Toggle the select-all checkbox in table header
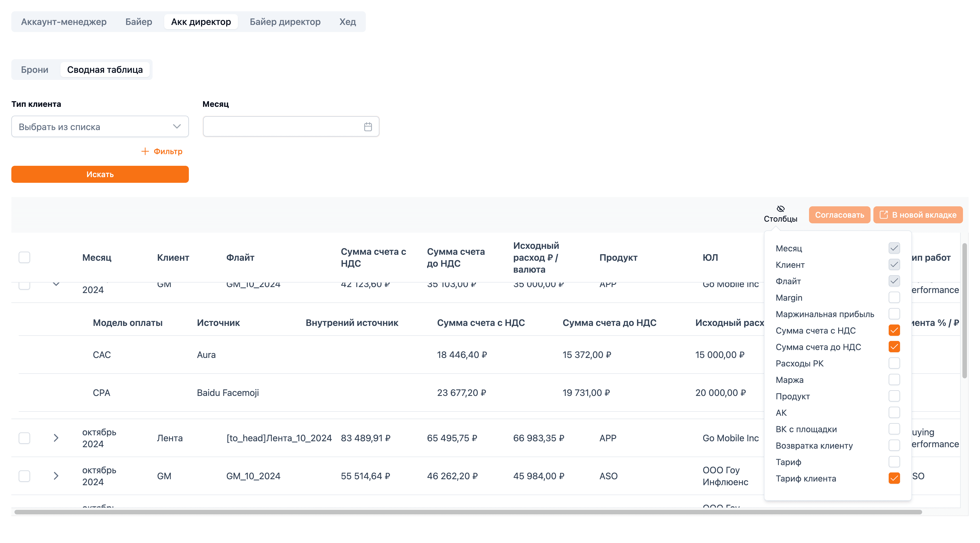The width and height of the screenshot is (980, 543). click(24, 257)
